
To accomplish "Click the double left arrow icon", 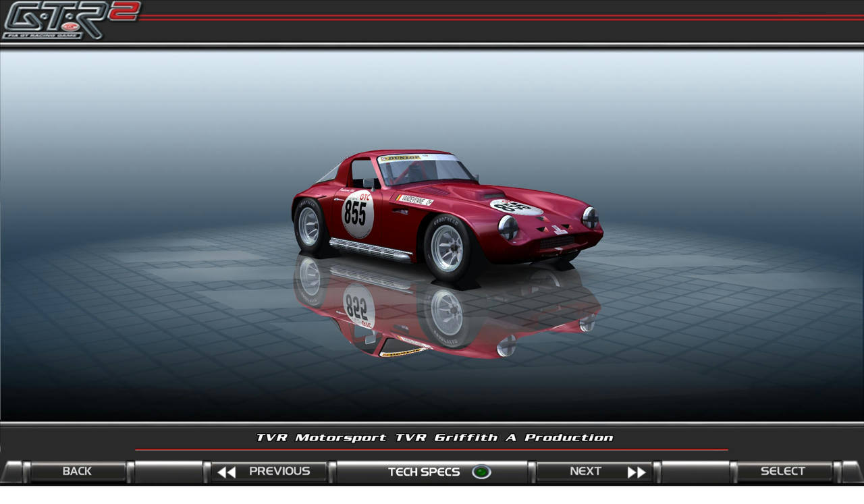I will [x=227, y=472].
